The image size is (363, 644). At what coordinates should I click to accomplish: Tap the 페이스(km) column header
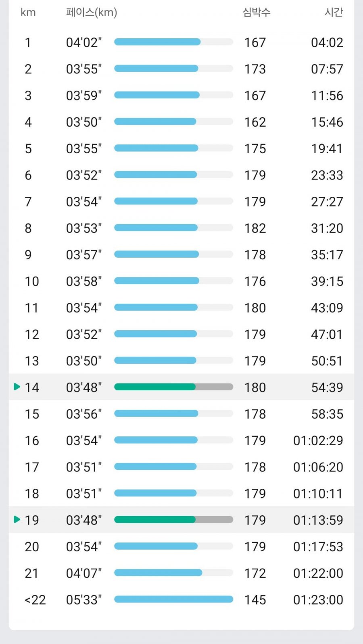(x=92, y=13)
